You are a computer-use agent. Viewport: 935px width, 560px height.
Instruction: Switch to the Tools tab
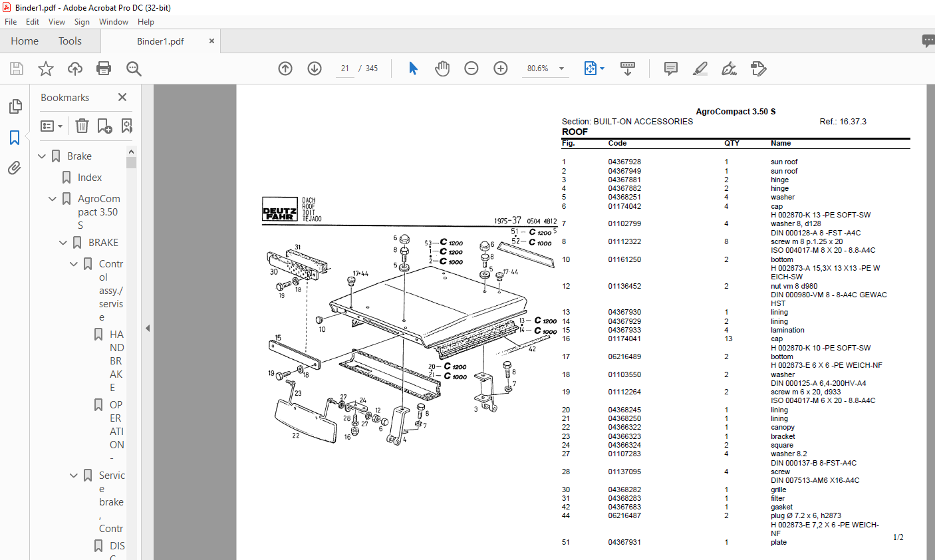70,41
